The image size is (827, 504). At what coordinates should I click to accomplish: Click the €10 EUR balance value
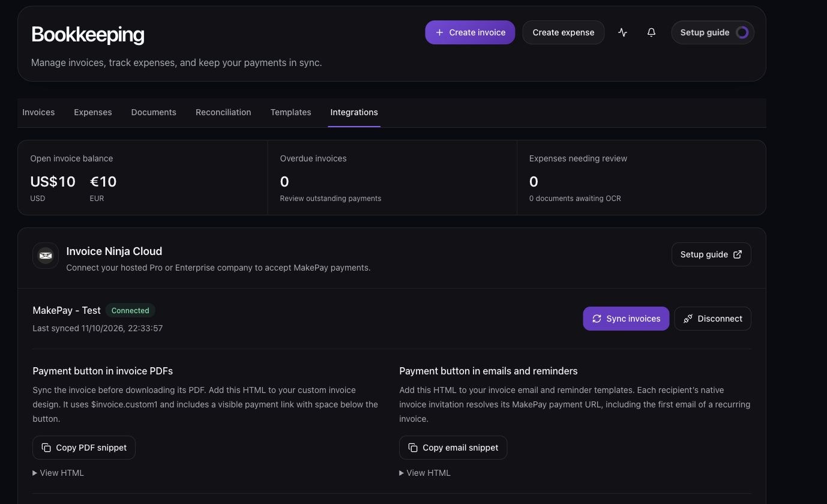pyautogui.click(x=103, y=182)
